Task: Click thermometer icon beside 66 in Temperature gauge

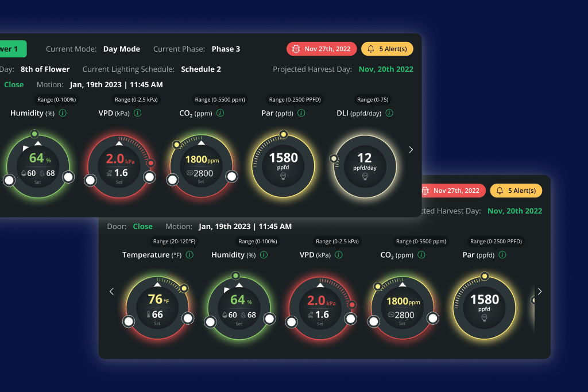Action: [149, 315]
